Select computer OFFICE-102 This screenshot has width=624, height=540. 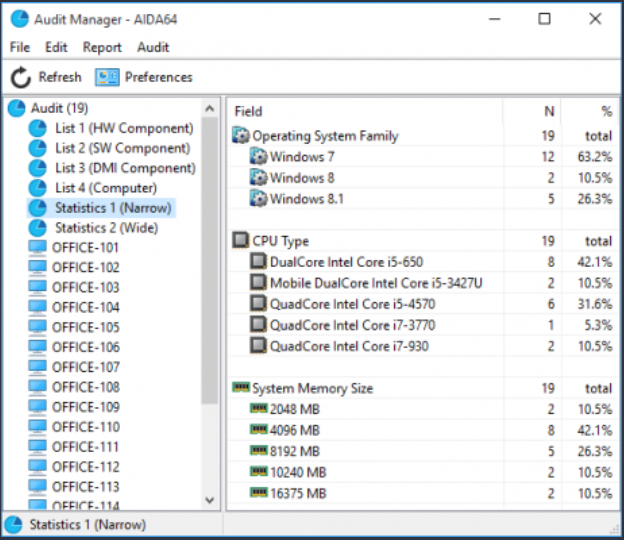point(86,267)
